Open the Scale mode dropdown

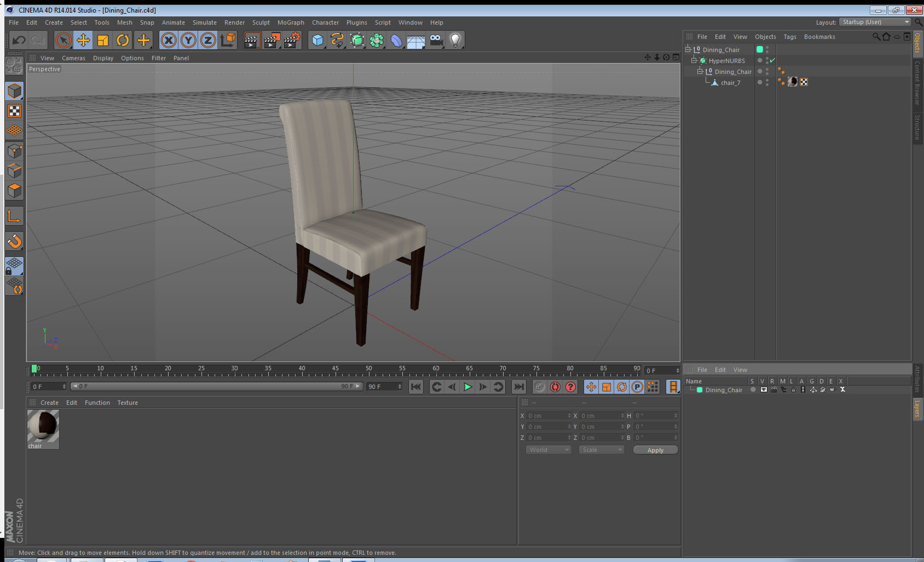(602, 450)
